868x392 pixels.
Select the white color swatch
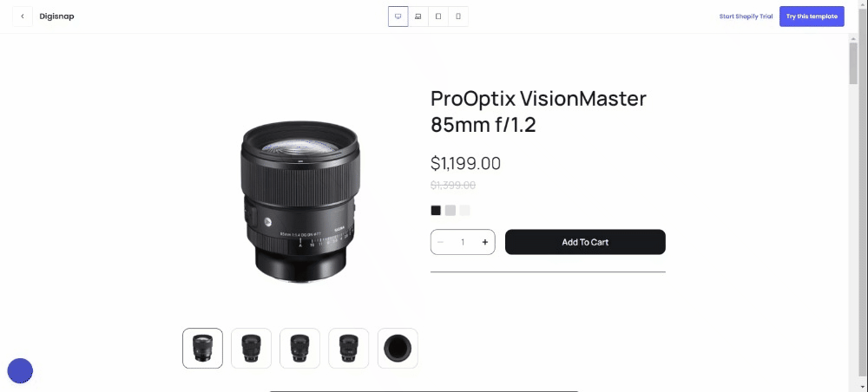point(464,210)
